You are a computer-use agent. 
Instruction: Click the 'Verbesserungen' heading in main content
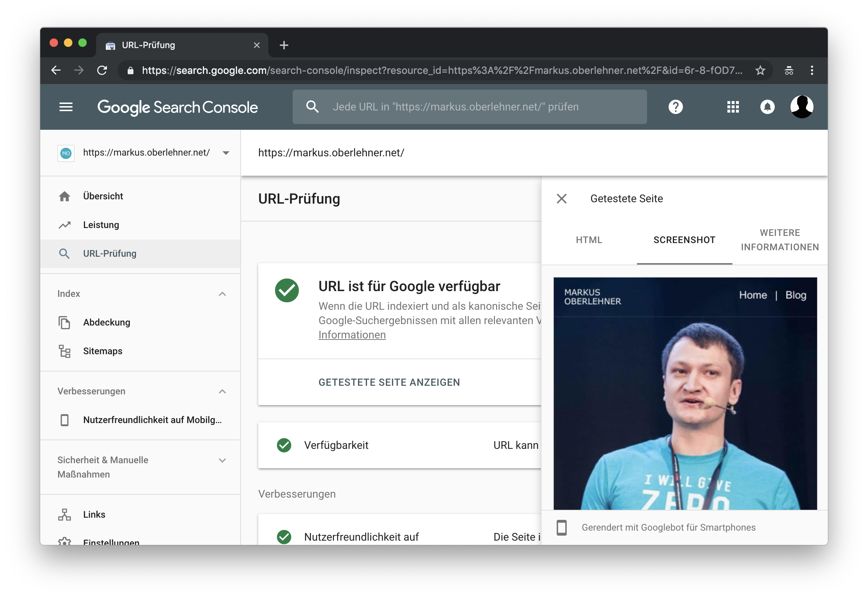297,494
